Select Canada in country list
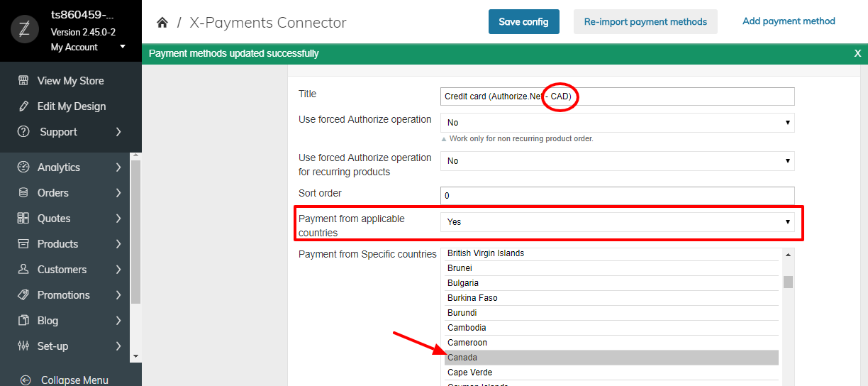 [x=611, y=358]
